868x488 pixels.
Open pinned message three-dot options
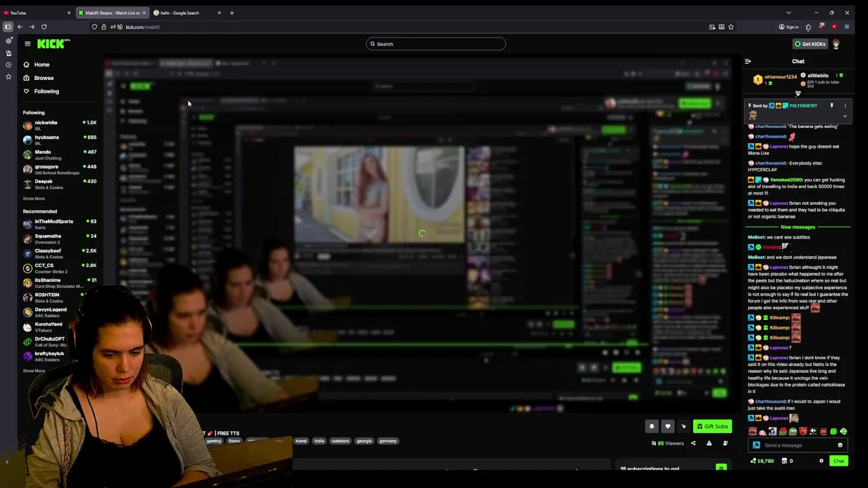(x=845, y=106)
